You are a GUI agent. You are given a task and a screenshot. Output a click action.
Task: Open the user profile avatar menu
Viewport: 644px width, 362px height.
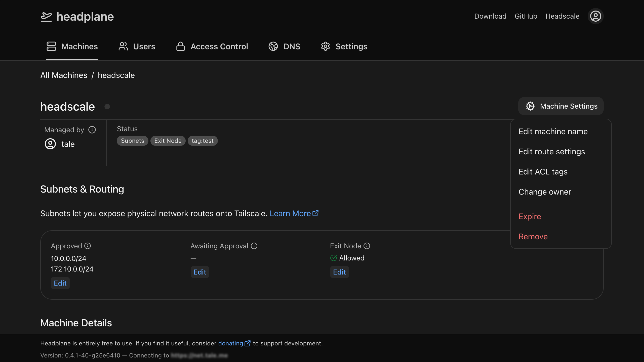click(595, 16)
